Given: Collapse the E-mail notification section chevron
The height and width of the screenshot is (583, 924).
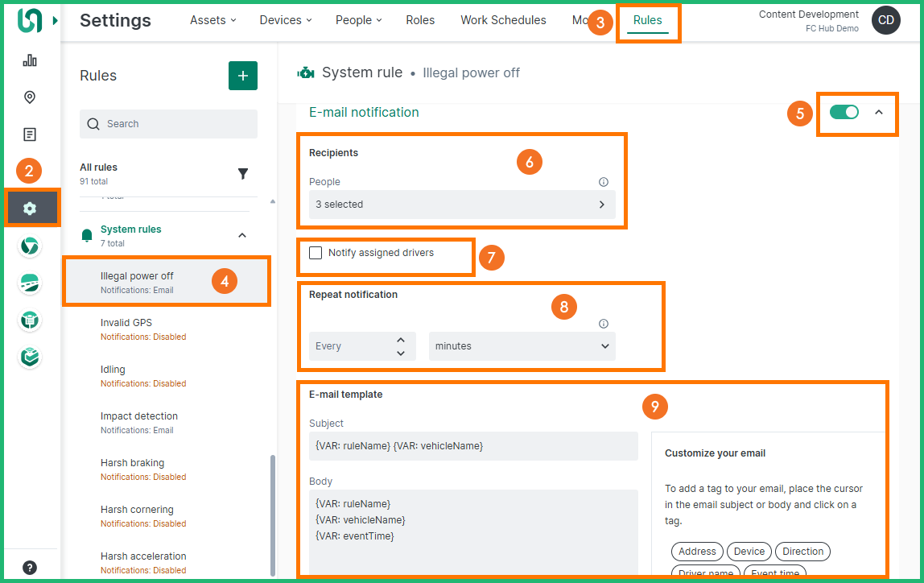Looking at the screenshot, I should (879, 112).
